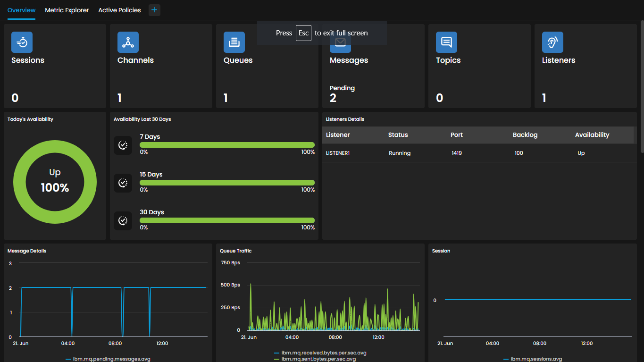Open the Active Policies tab

coord(119,10)
